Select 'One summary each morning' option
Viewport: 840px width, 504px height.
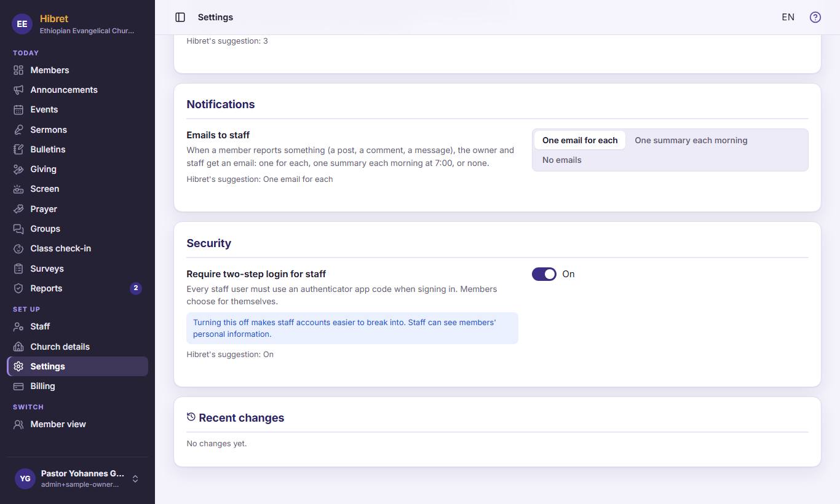[691, 140]
